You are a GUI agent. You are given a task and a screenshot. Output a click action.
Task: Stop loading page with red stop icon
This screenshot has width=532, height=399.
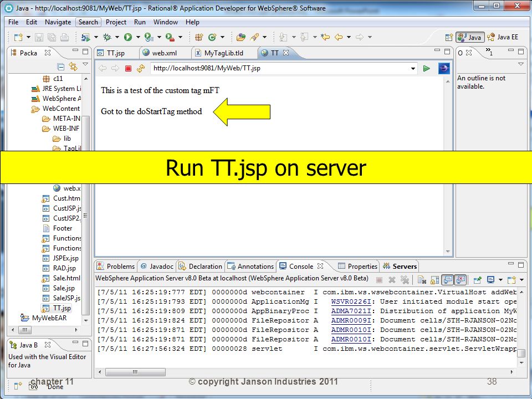[x=128, y=69]
